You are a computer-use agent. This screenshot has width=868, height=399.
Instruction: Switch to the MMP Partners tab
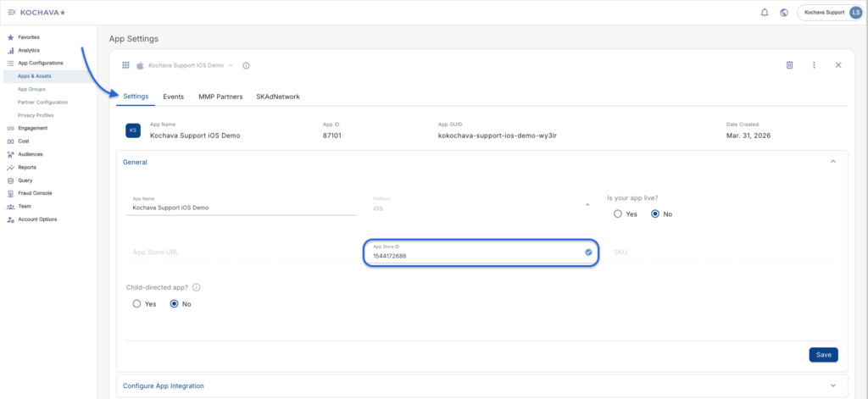tap(220, 97)
